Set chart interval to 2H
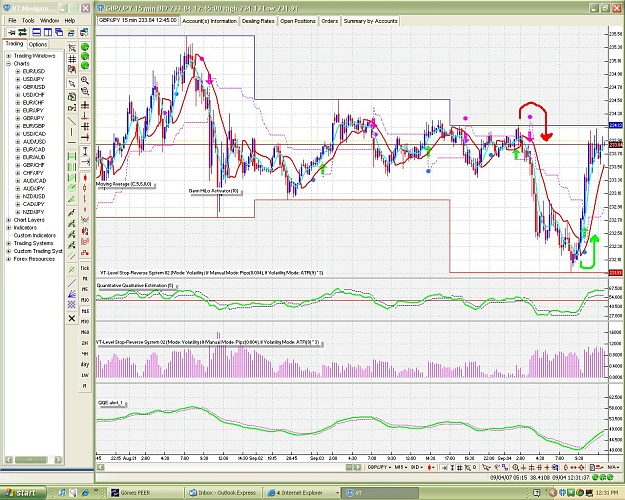 click(85, 343)
